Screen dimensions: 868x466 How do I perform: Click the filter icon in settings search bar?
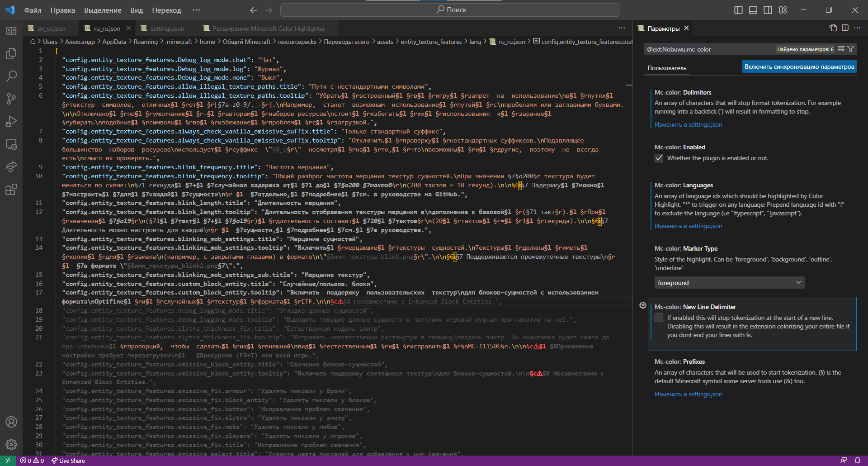pos(851,49)
